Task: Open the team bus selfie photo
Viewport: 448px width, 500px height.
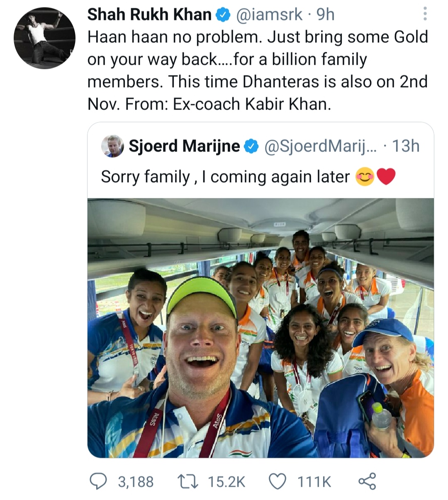Action: [x=261, y=328]
